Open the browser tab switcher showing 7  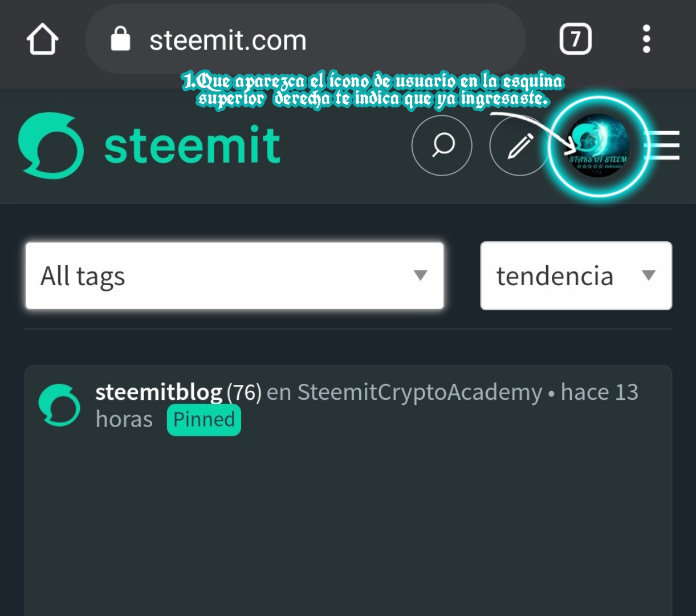[575, 39]
